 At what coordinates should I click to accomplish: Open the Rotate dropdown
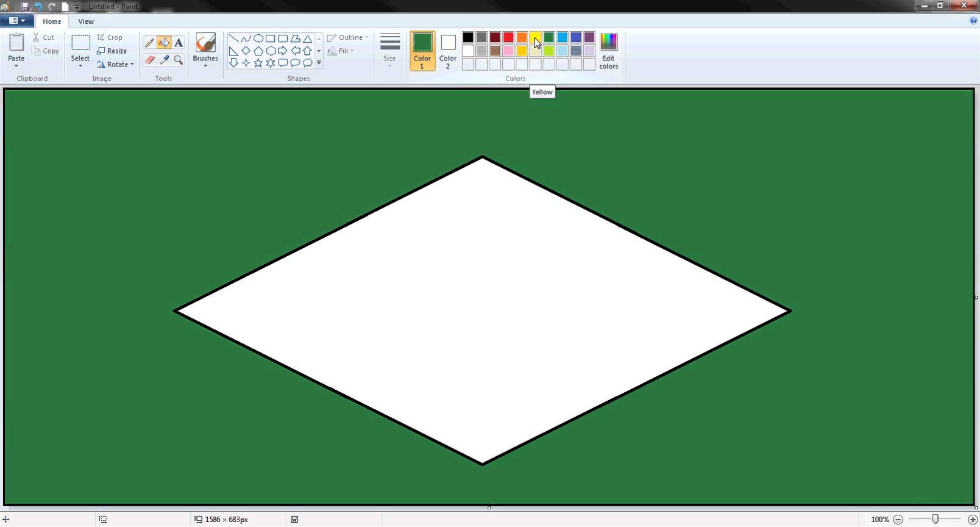[x=115, y=64]
